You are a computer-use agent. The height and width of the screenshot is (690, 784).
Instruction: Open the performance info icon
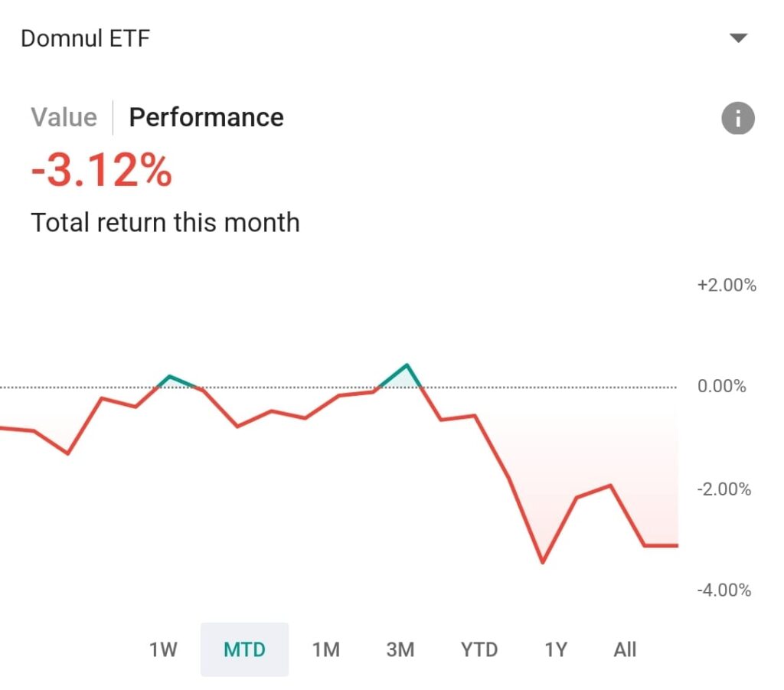click(738, 119)
